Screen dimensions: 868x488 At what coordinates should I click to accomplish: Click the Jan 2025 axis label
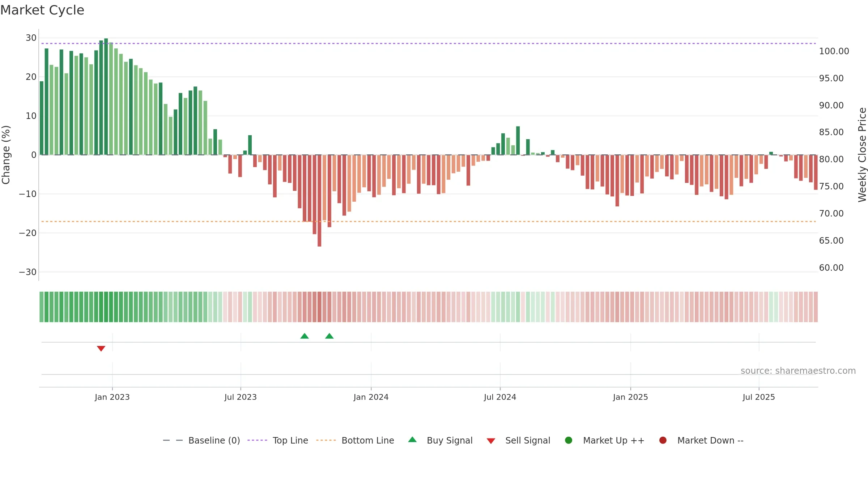[630, 397]
